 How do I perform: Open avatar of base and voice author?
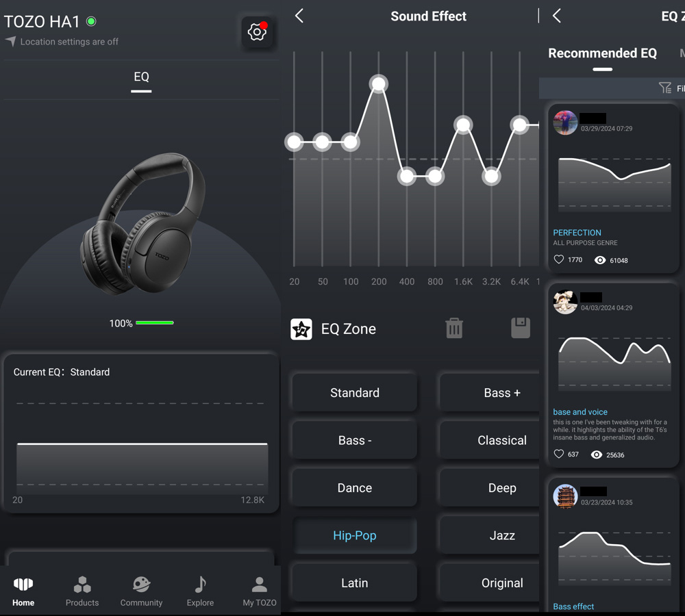coord(565,302)
